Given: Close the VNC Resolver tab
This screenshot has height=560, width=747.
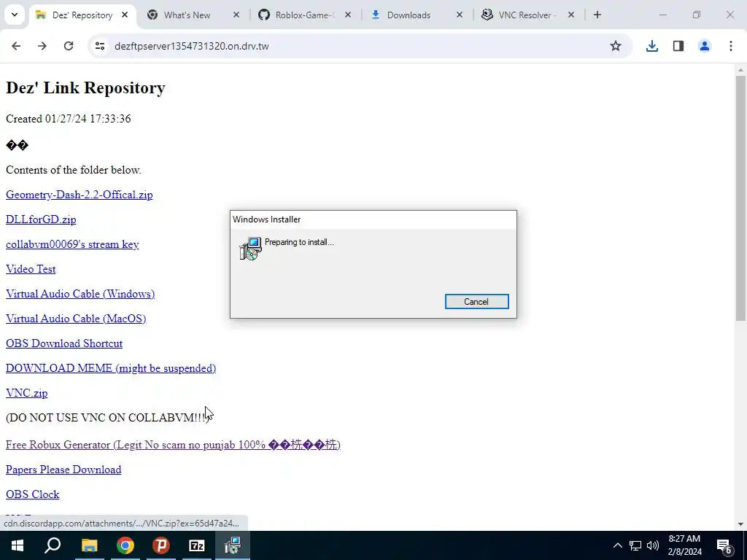Looking at the screenshot, I should pos(570,15).
